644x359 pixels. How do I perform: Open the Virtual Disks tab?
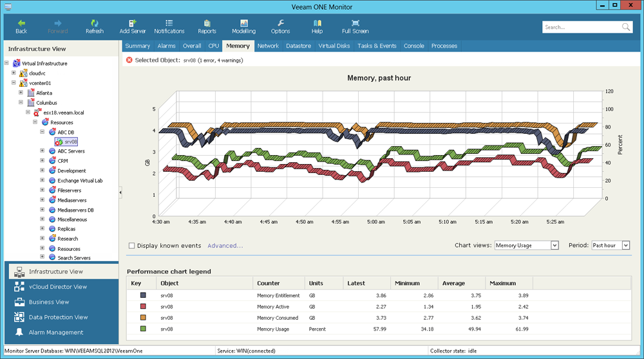334,46
